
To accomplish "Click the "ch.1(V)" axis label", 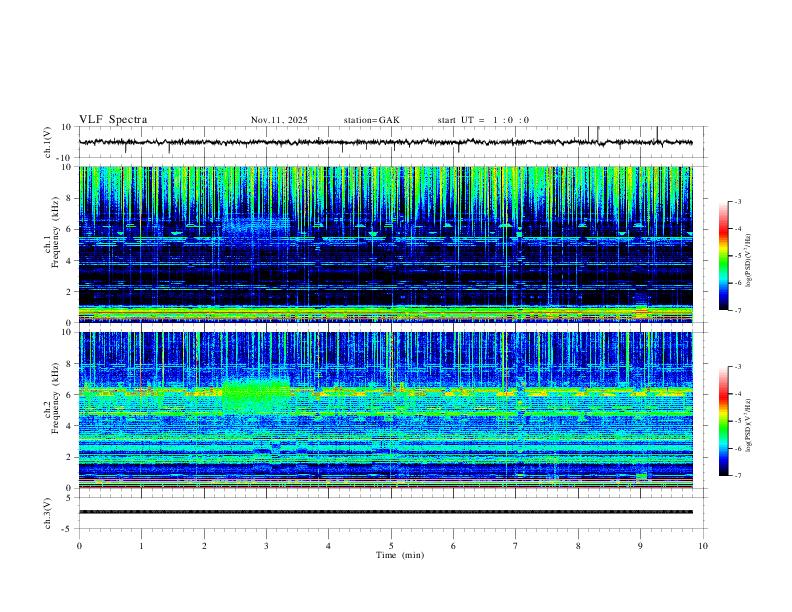I will [x=48, y=142].
